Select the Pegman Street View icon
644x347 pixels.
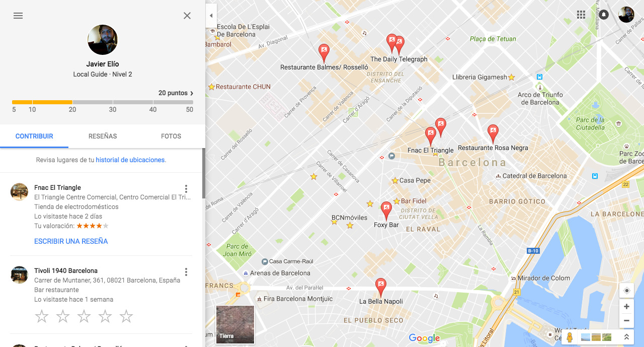point(570,337)
